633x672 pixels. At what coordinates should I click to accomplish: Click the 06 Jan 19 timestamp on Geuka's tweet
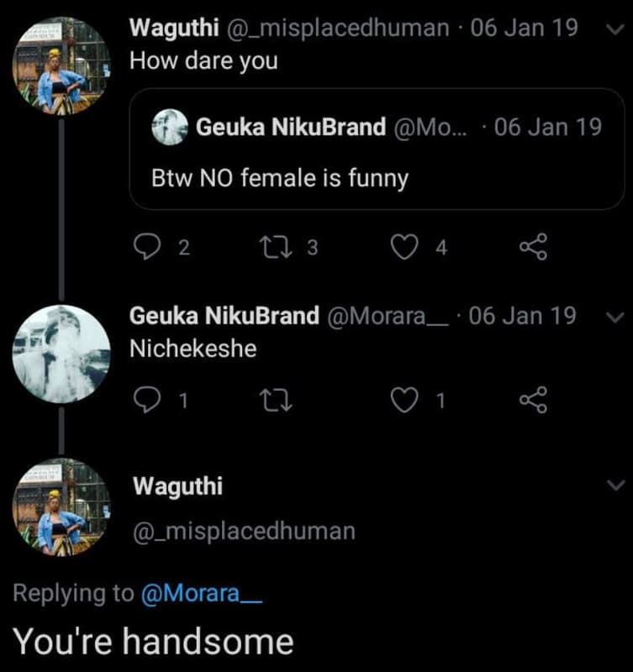(x=523, y=316)
